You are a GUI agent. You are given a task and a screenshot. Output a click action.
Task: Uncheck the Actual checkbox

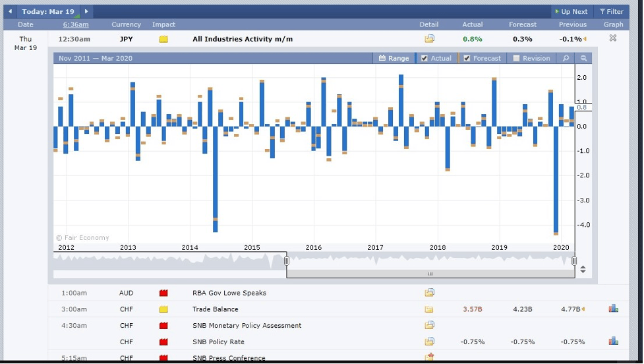(424, 58)
